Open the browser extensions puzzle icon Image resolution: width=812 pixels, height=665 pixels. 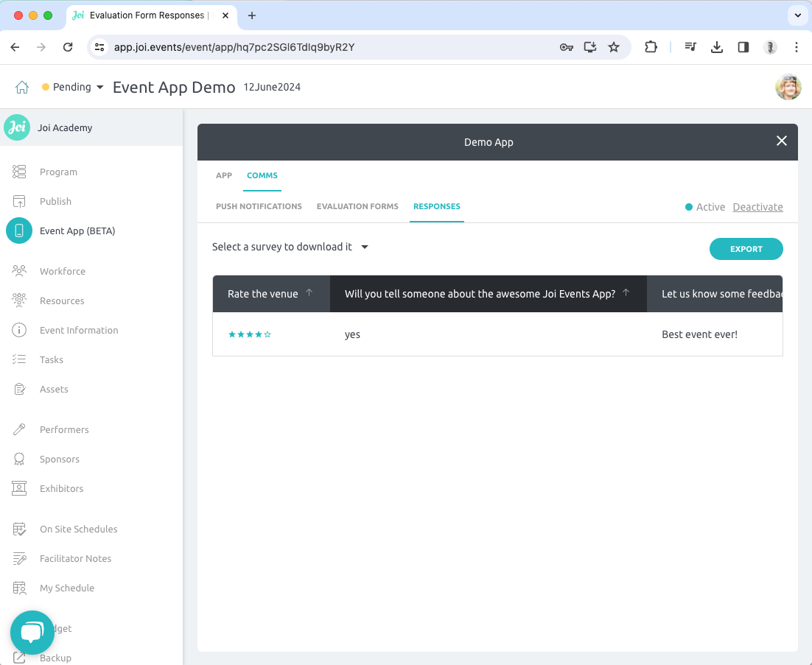pyautogui.click(x=651, y=47)
